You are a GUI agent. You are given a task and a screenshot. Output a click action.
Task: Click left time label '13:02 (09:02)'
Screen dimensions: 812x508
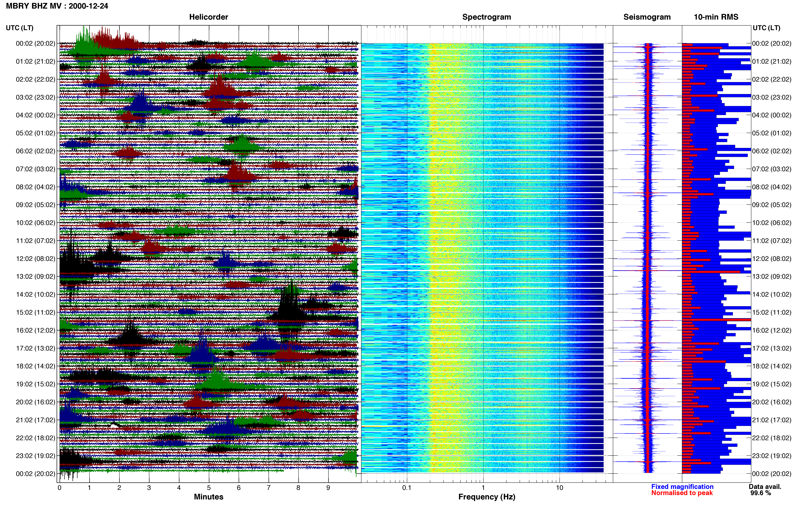pos(36,277)
